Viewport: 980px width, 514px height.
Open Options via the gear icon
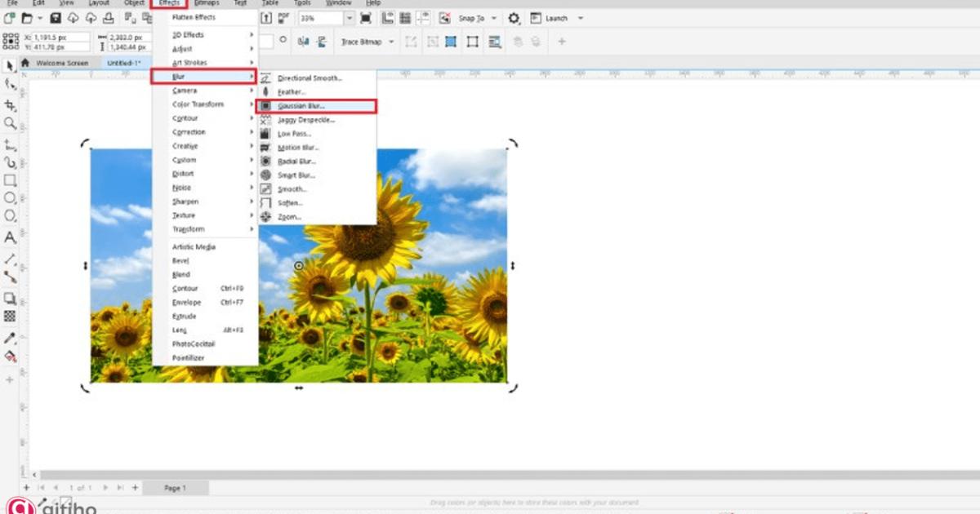[514, 16]
